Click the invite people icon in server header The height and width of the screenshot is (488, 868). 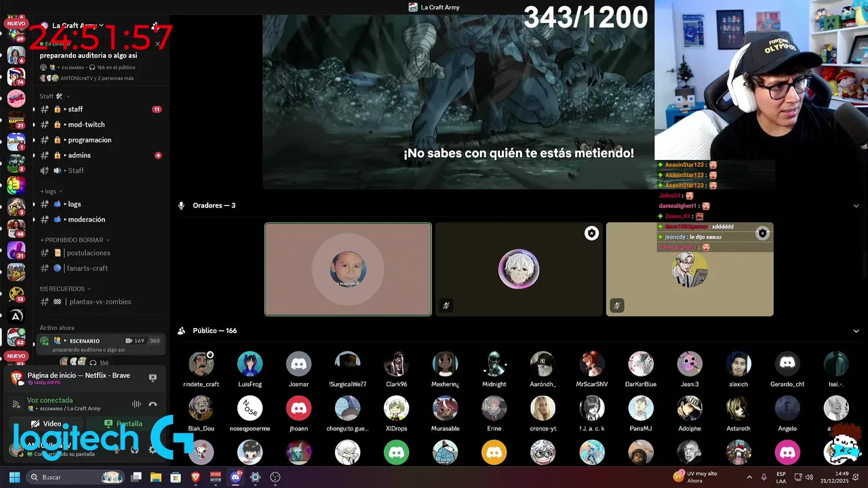[155, 26]
